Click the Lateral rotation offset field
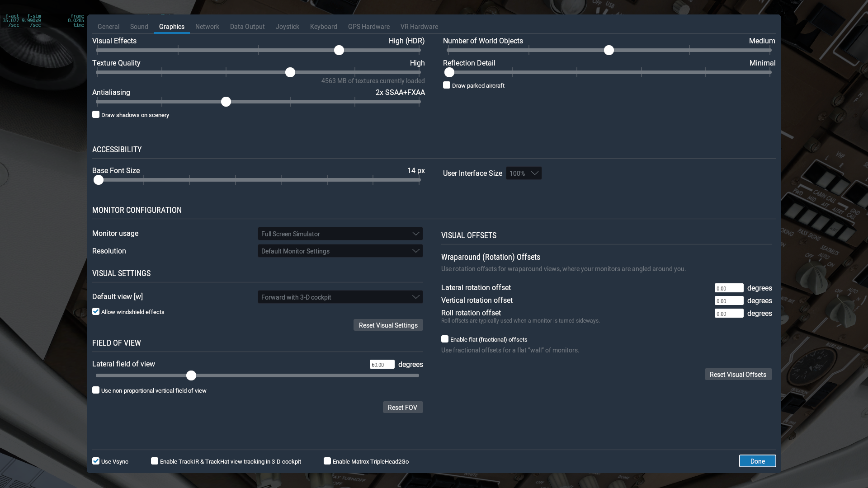868x488 pixels. point(728,288)
